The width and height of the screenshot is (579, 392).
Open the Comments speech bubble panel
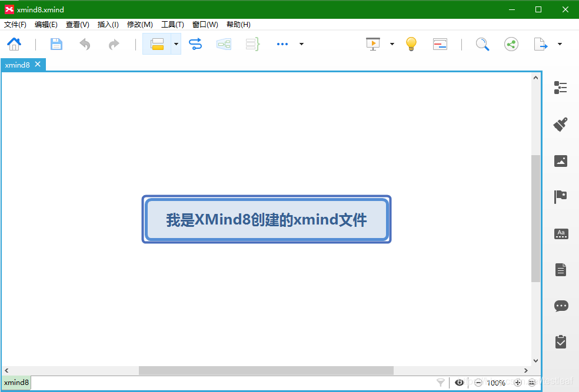point(561,306)
